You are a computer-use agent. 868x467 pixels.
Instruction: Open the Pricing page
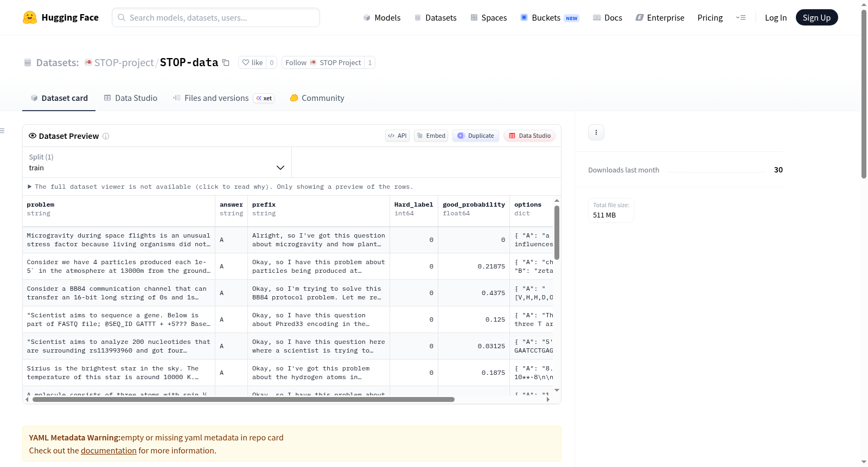coord(710,17)
